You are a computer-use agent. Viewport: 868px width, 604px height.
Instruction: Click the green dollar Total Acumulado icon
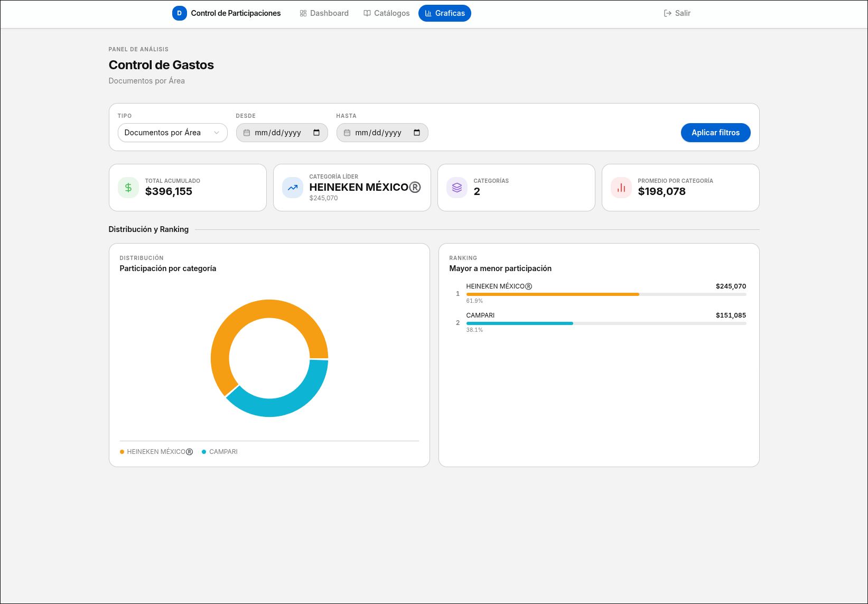[x=128, y=188]
